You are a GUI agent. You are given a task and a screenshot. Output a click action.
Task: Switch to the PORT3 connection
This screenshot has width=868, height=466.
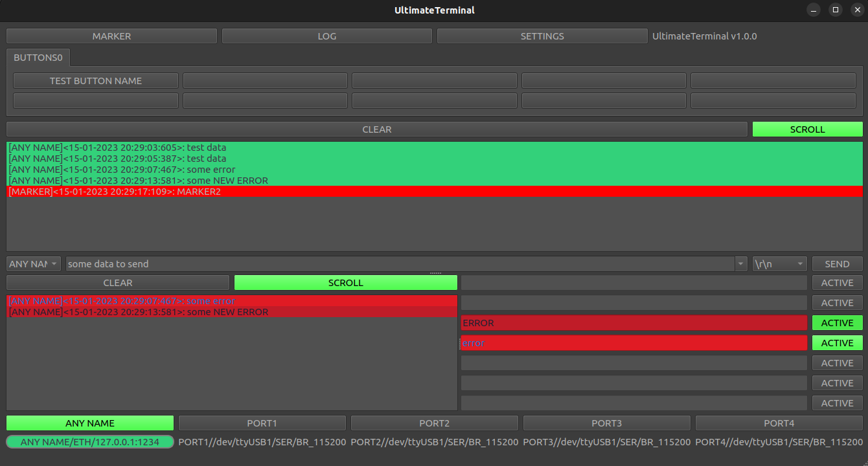(606, 423)
